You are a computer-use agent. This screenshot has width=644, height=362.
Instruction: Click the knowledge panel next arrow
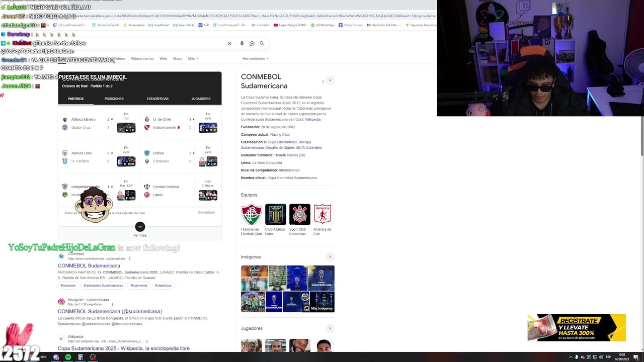coord(330,80)
